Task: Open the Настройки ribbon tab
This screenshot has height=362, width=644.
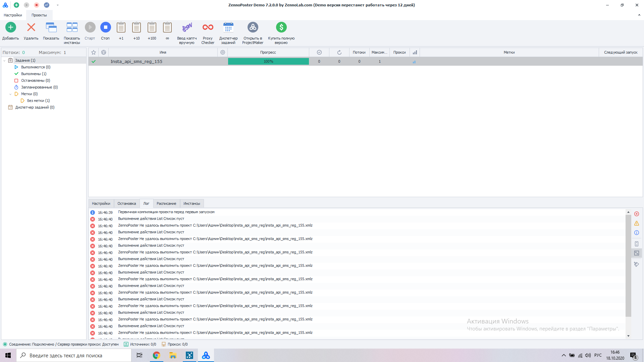Action: [13, 15]
